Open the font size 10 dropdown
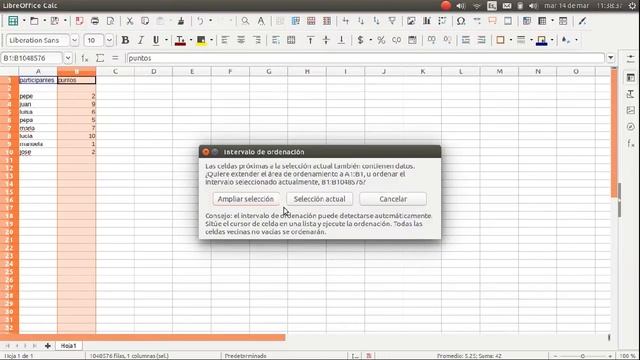The image size is (640, 360). [x=109, y=40]
